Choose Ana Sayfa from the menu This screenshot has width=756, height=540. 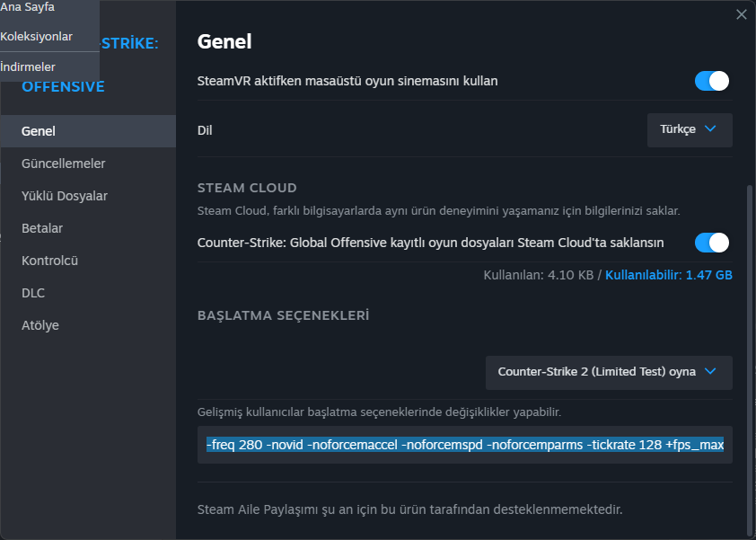(27, 7)
